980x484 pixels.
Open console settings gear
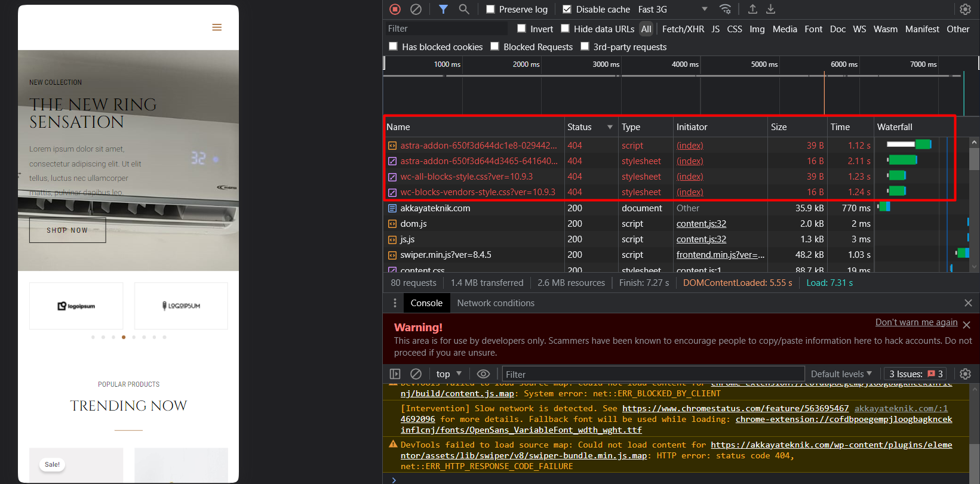(x=965, y=374)
